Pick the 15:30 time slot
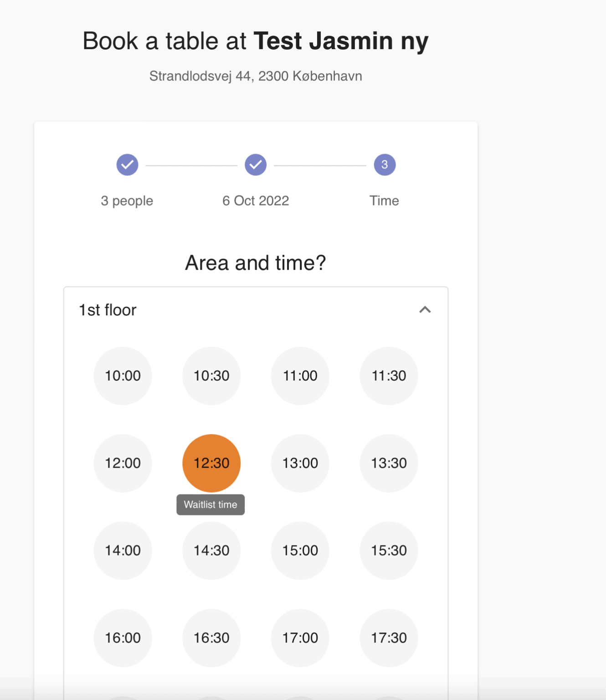This screenshot has height=700, width=606. 389,550
